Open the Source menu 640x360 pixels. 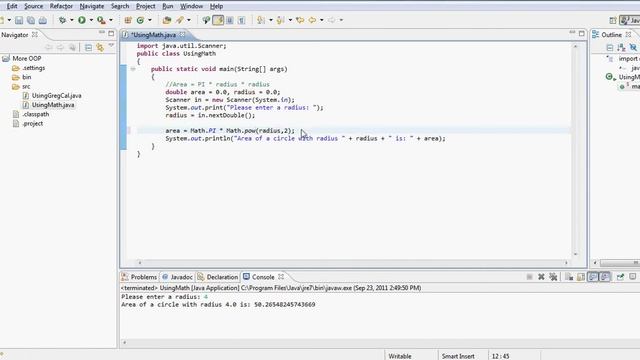tap(33, 6)
